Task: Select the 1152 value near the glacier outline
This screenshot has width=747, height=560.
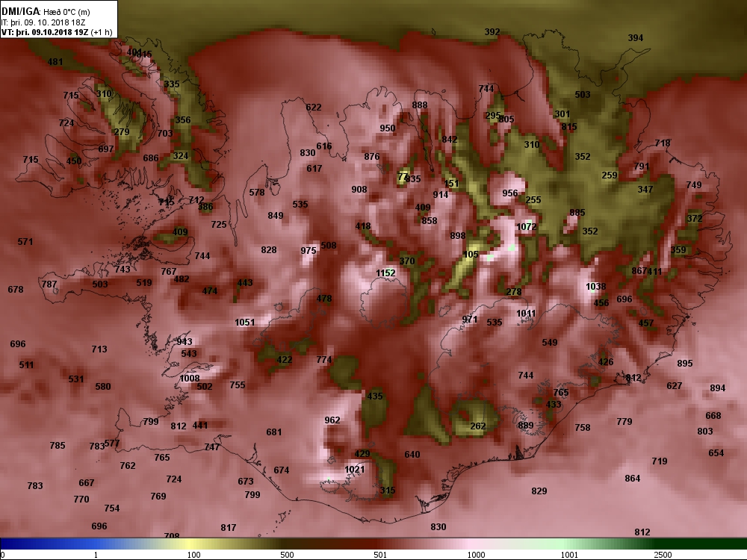Action: pos(385,273)
